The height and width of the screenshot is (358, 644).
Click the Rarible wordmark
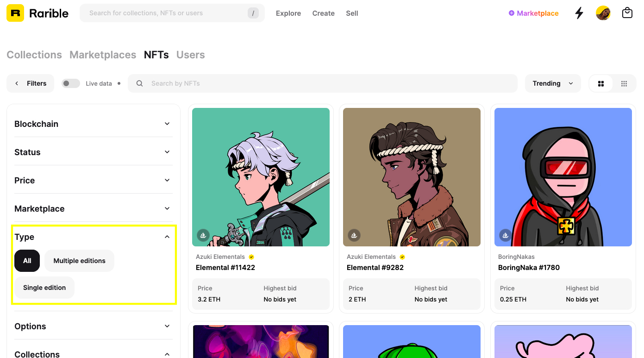[49, 13]
